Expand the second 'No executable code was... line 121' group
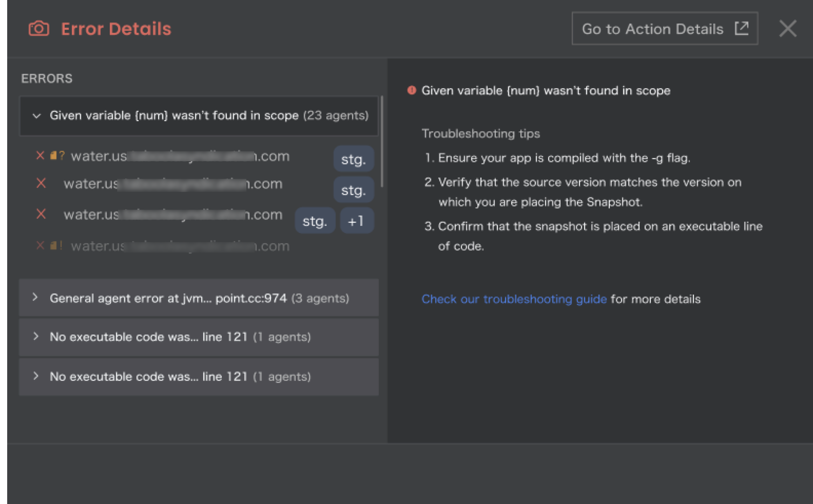 point(35,376)
